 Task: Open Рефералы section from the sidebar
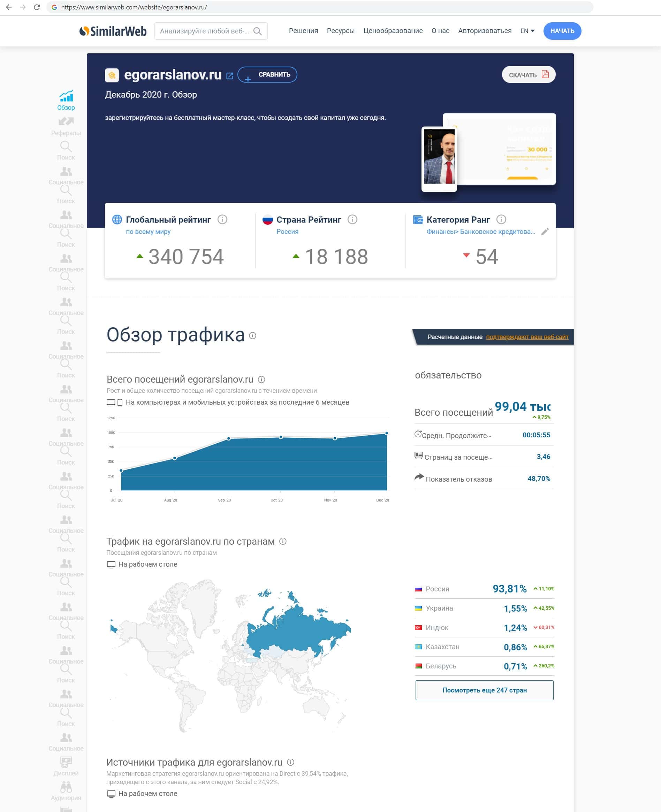[x=66, y=127]
